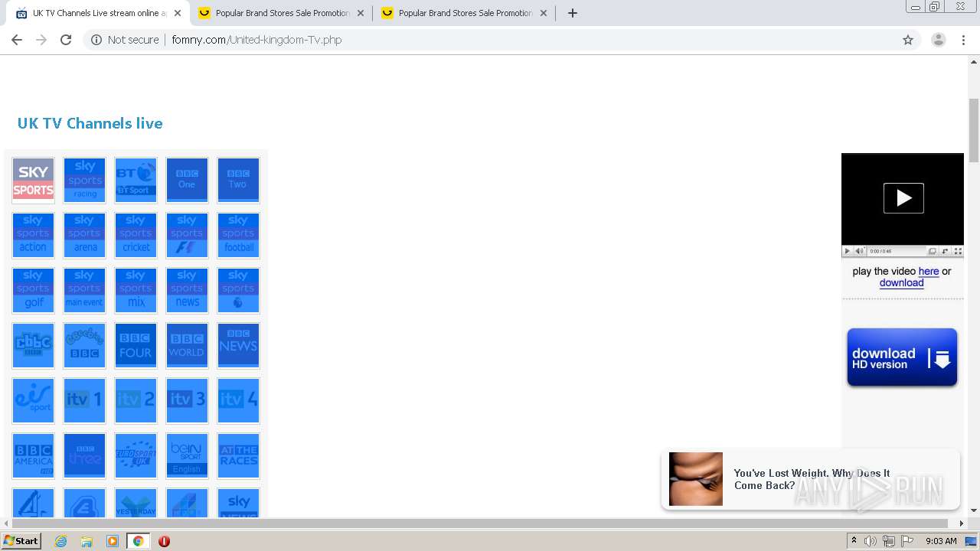Open the CBeebies BBC channel

coord(84,345)
